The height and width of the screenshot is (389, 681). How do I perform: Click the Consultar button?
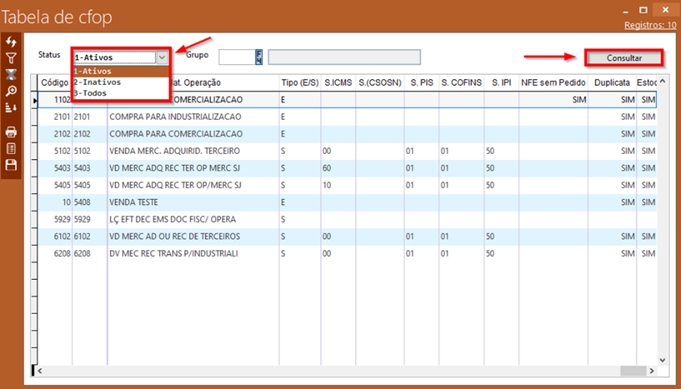pos(624,58)
